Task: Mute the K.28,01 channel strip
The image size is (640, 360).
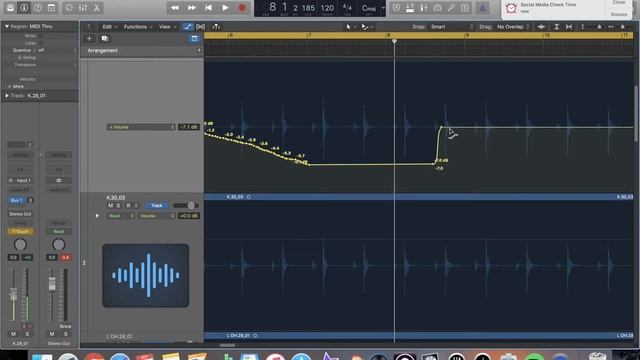Action: [x=13, y=334]
